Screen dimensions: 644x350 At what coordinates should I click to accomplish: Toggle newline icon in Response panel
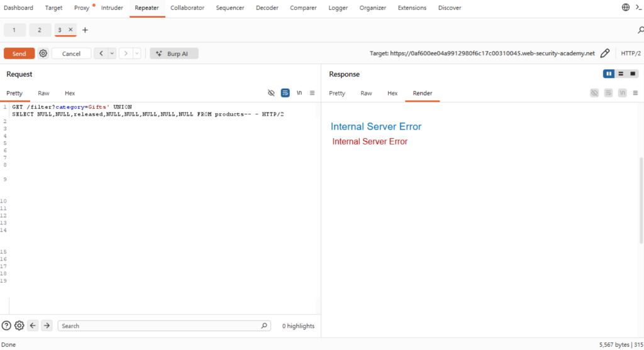(622, 93)
